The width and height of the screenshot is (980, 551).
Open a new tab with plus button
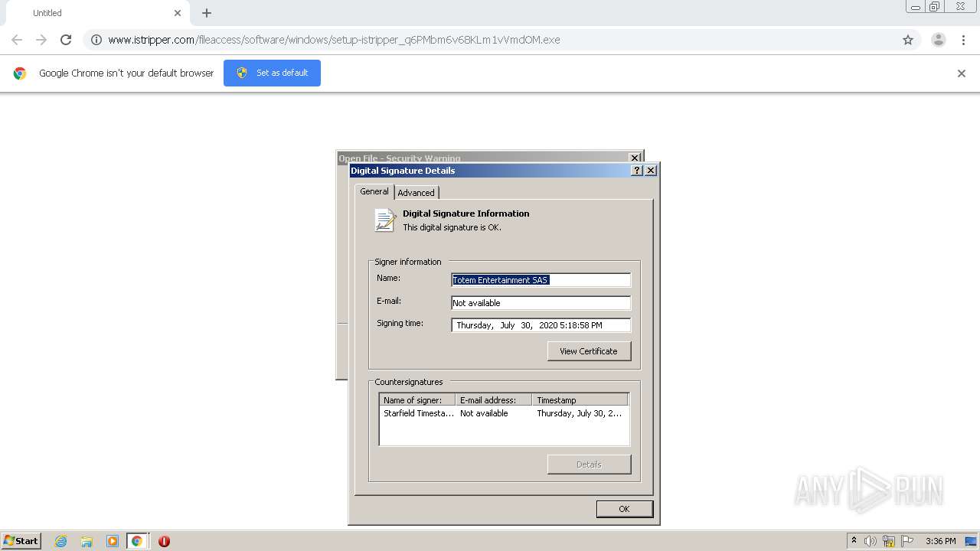pyautogui.click(x=207, y=13)
